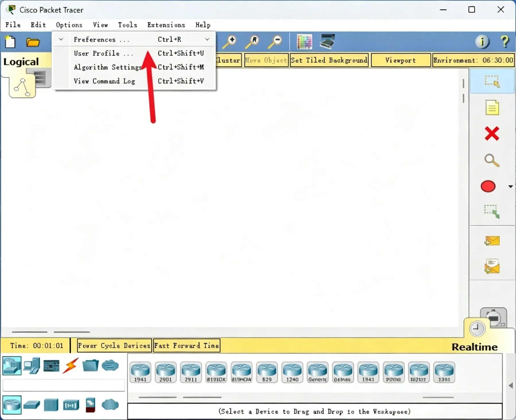Image resolution: width=516 pixels, height=420 pixels.
Task: Click the New file icon
Action: click(x=10, y=42)
